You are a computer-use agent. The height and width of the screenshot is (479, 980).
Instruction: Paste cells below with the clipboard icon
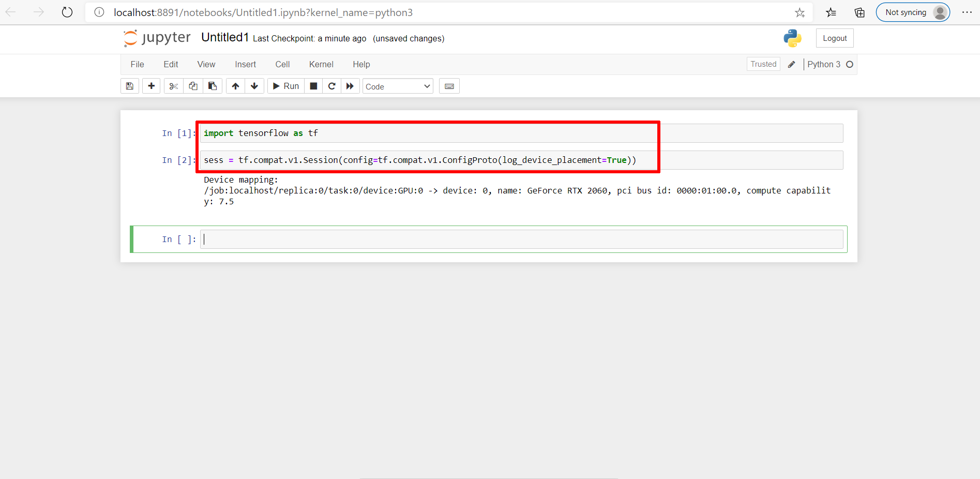[213, 86]
